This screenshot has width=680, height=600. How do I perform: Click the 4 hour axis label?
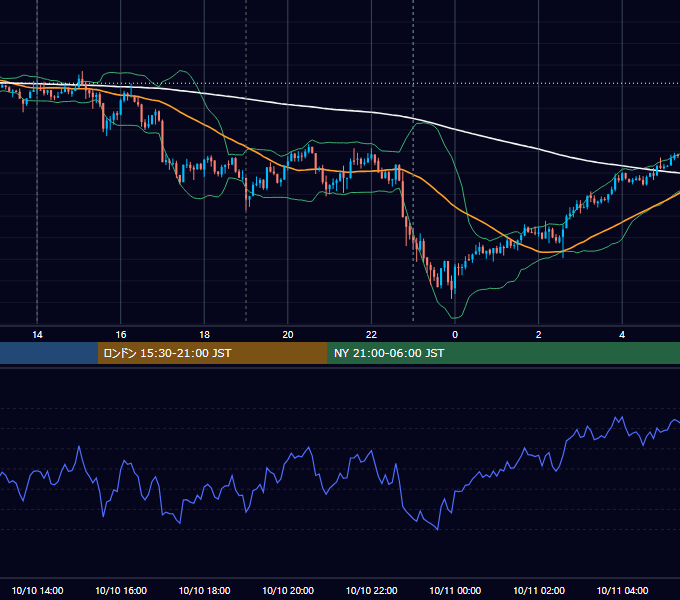click(x=622, y=335)
